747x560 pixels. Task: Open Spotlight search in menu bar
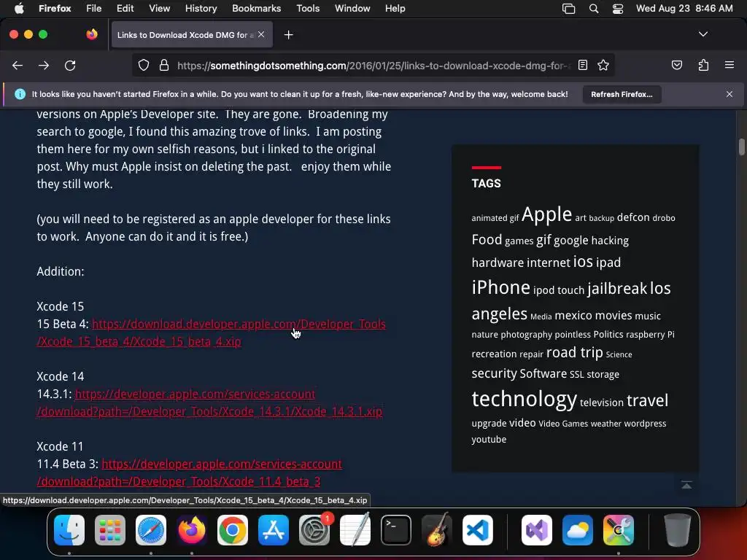coord(593,9)
